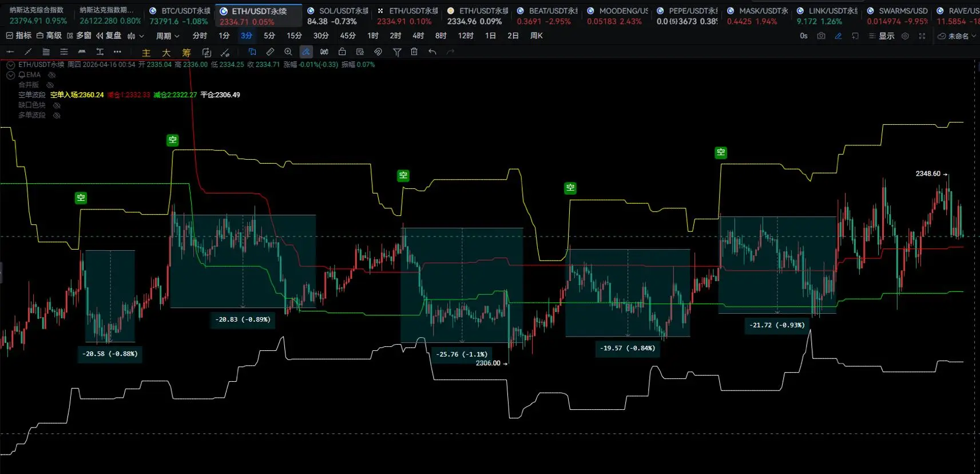The width and height of the screenshot is (980, 474).
Task: Click the -20.83 (-0.89%) measurement label
Action: coord(243,319)
